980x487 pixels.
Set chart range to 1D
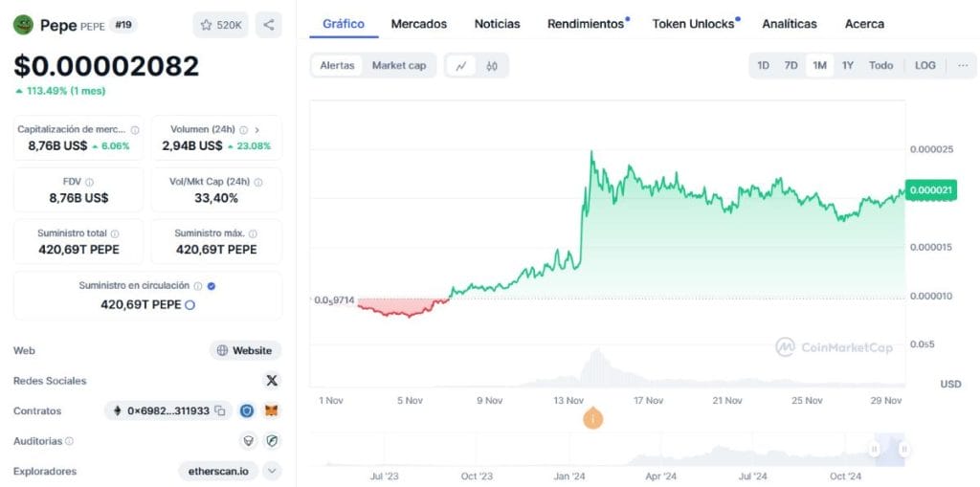[x=763, y=66]
